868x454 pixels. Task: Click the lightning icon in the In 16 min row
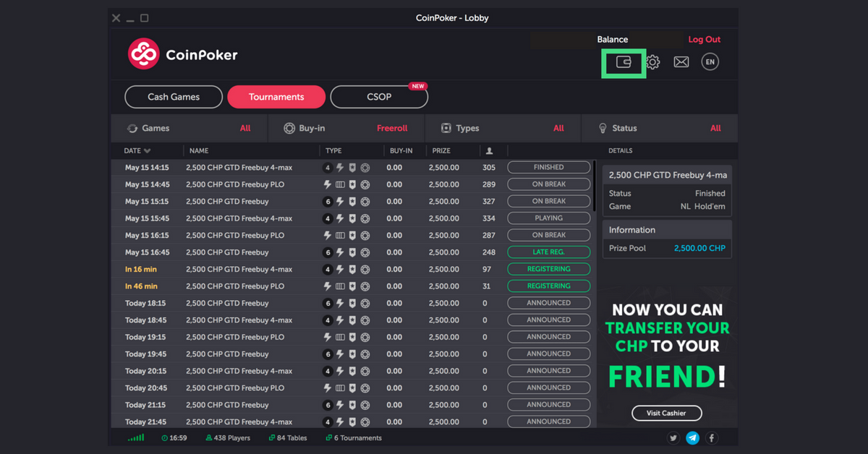pos(340,270)
